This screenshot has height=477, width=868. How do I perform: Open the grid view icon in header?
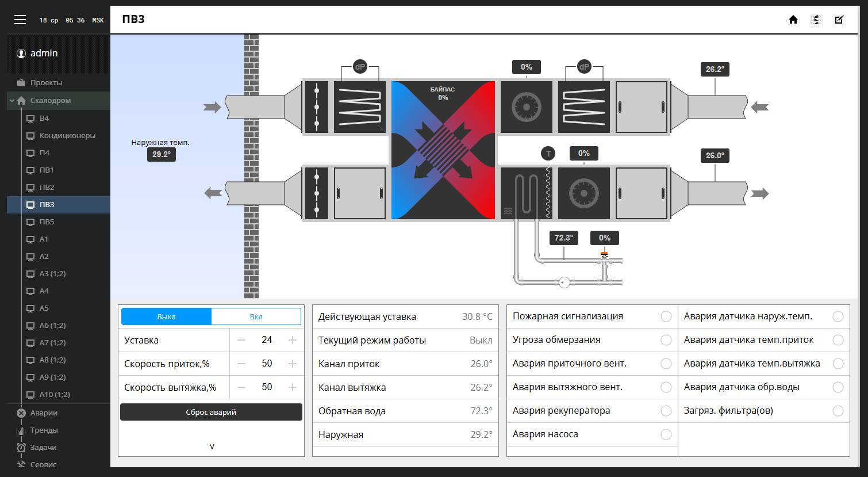coord(816,20)
